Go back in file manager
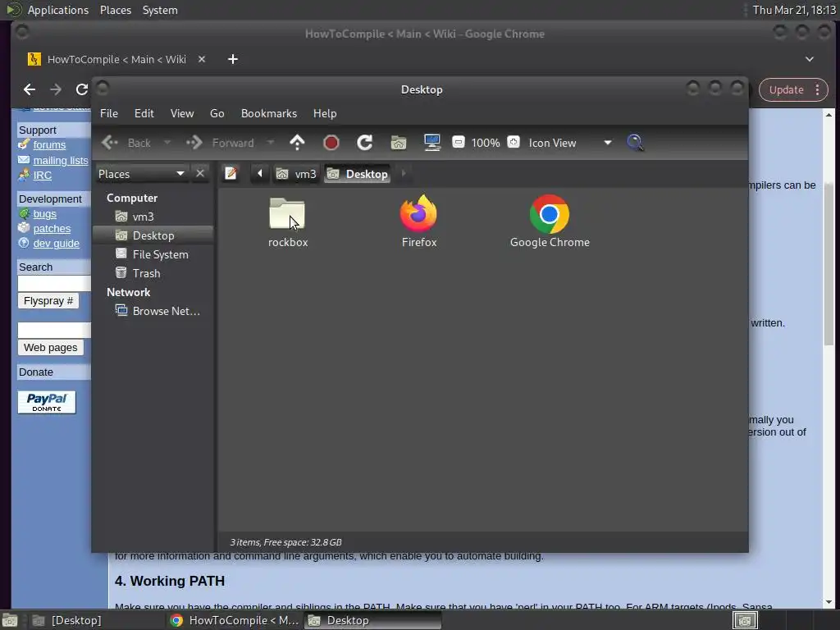The height and width of the screenshot is (630, 840). 127,143
